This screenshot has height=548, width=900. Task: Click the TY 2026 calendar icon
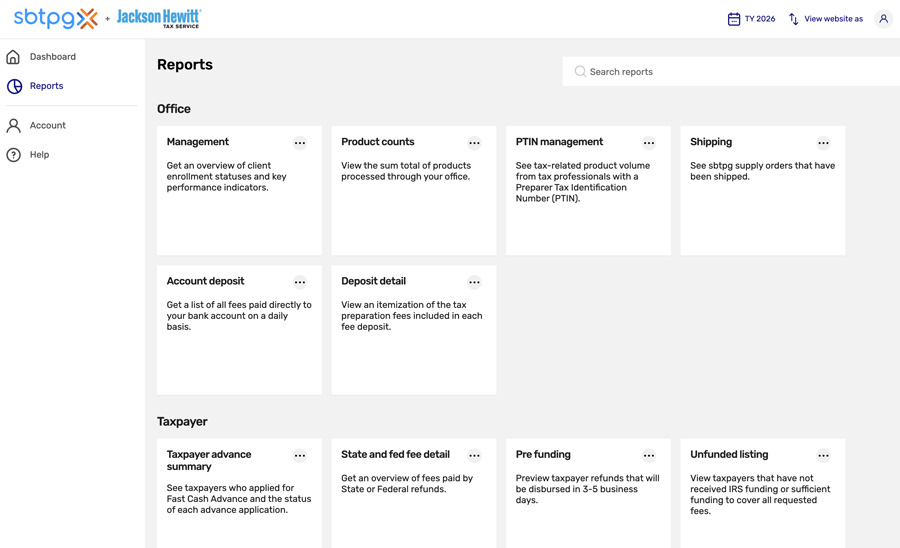(x=734, y=19)
